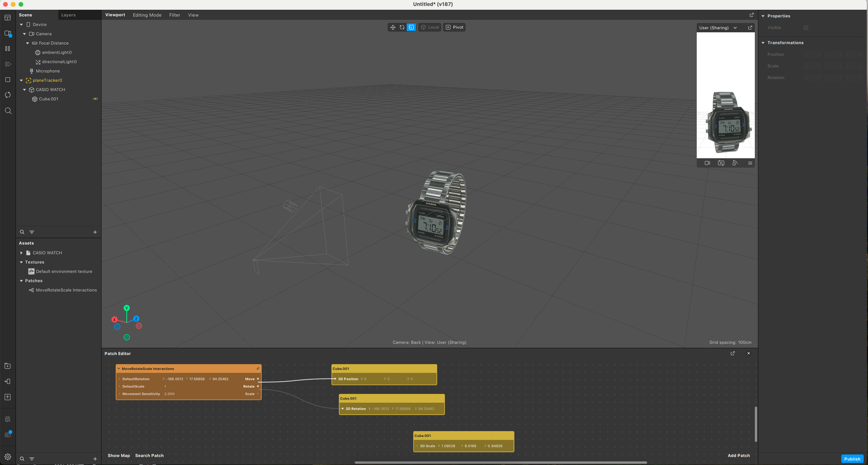Toggle Local coordinate mode
This screenshot has height=465, width=868.
[x=430, y=27]
